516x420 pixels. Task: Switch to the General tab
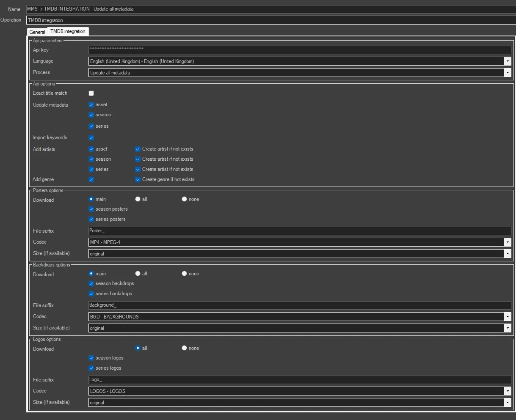coord(37,32)
